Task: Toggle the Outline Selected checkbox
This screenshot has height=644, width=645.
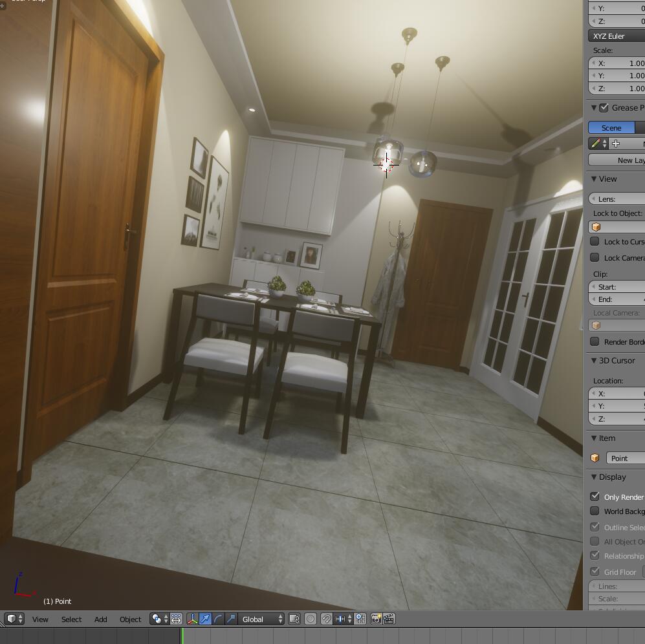Action: [595, 527]
